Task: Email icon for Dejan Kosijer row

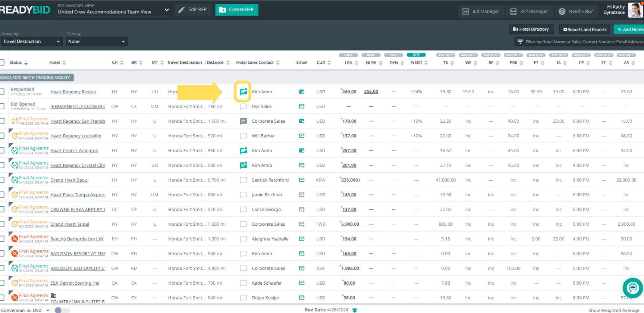Action: (x=302, y=298)
